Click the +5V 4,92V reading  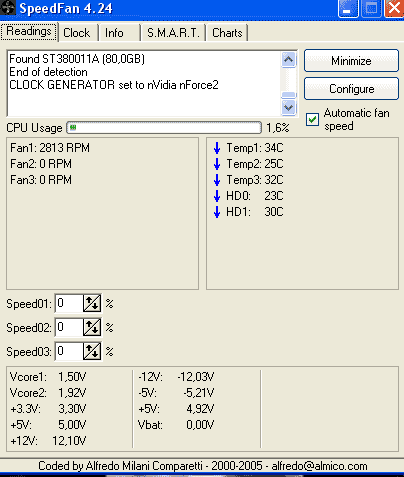(176, 409)
